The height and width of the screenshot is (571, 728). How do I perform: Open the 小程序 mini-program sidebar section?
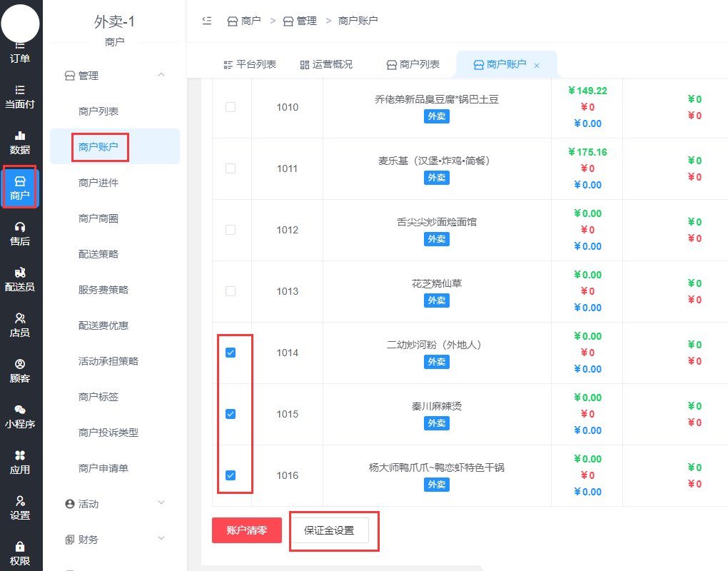point(20,416)
